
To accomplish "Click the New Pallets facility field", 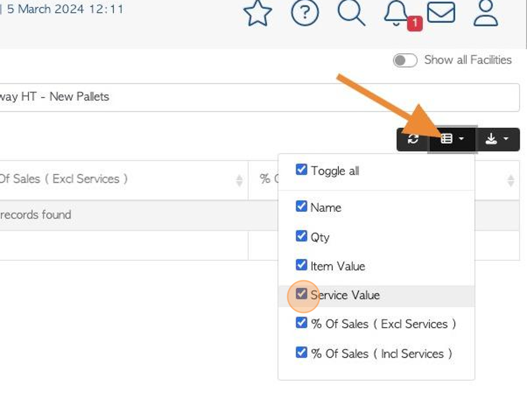I will click(x=259, y=97).
